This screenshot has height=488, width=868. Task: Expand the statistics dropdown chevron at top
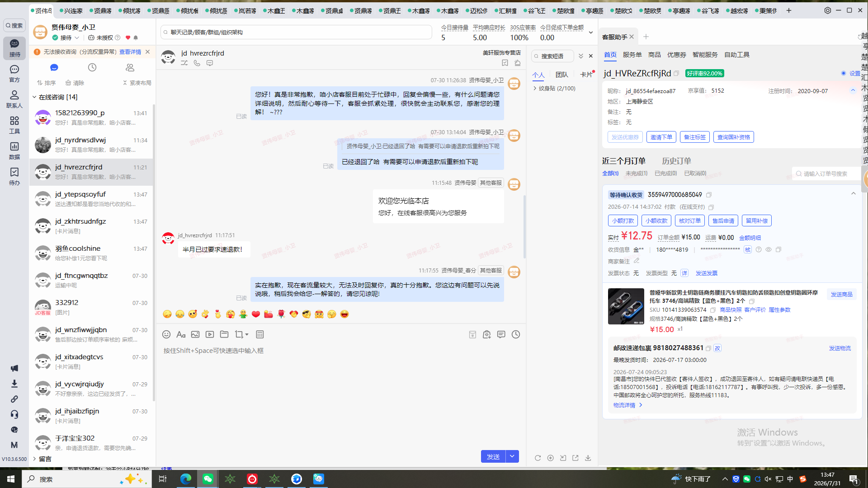point(590,33)
